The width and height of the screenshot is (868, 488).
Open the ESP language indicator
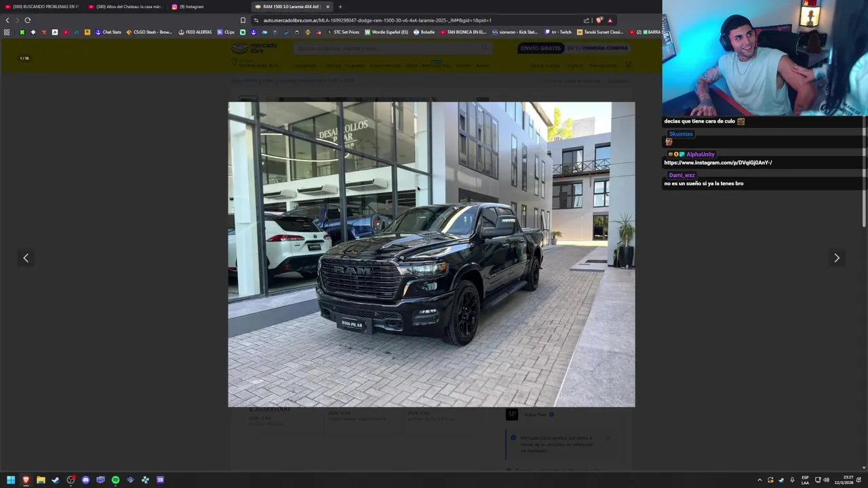tap(805, 480)
